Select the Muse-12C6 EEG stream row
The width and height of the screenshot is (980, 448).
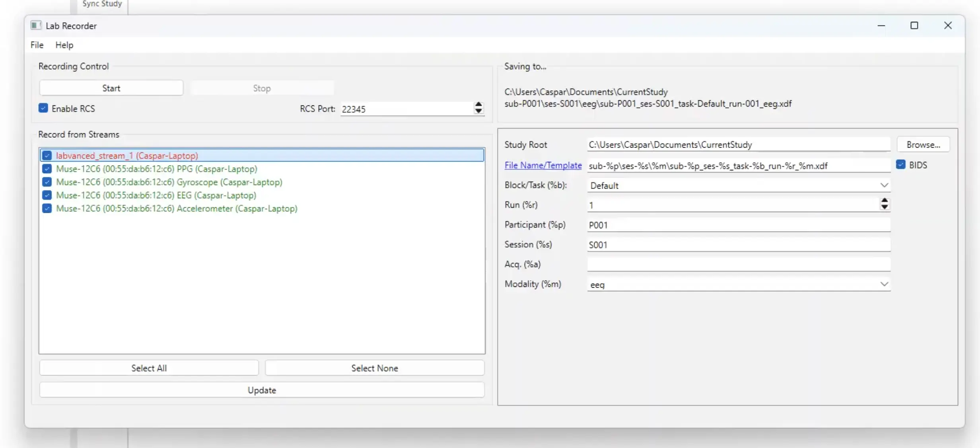coord(262,195)
